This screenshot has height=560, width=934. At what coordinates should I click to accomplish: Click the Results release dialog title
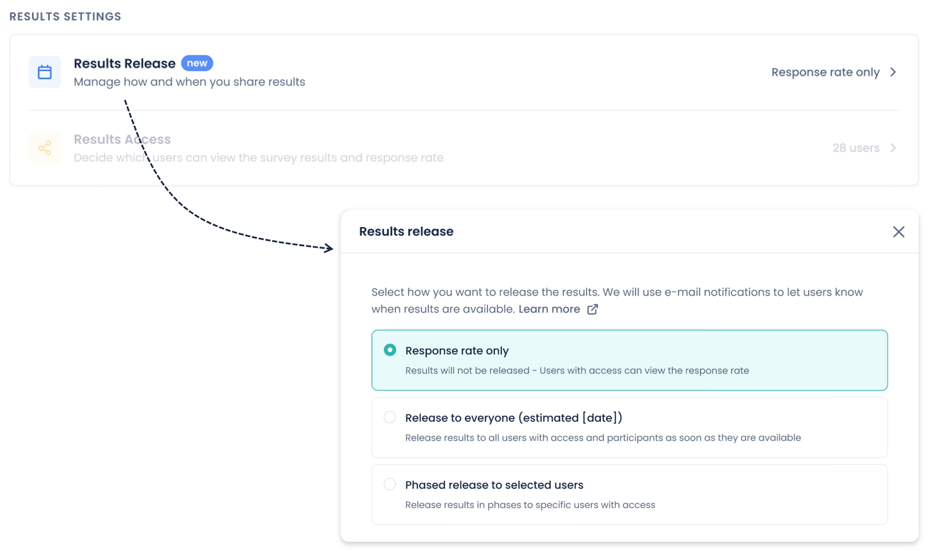pos(406,232)
